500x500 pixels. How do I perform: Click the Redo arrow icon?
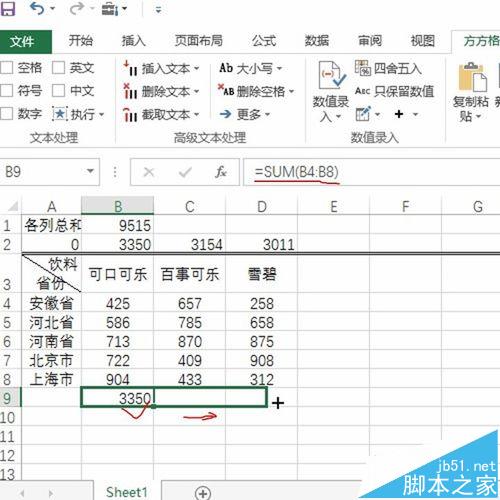tap(76, 9)
